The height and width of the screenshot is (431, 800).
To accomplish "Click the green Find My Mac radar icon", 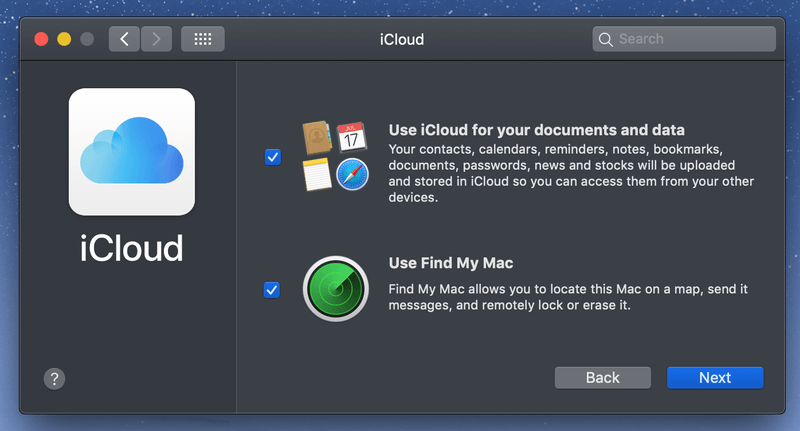I will [336, 289].
